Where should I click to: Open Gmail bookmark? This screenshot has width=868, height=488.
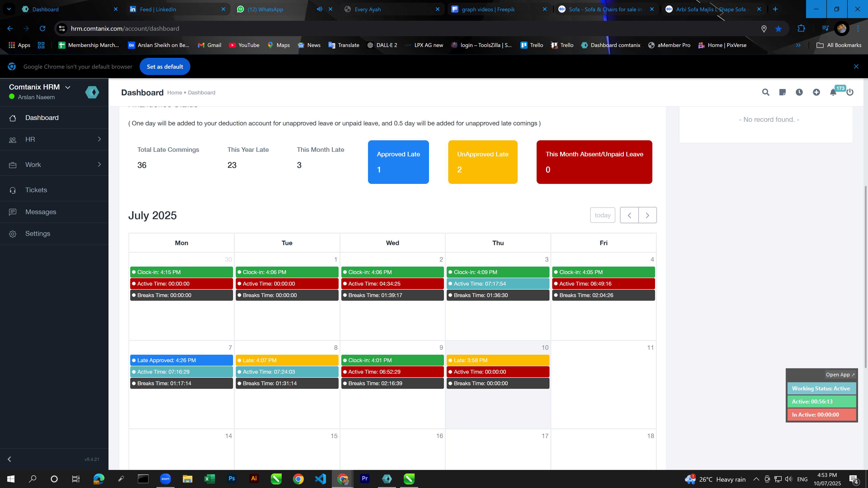210,45
